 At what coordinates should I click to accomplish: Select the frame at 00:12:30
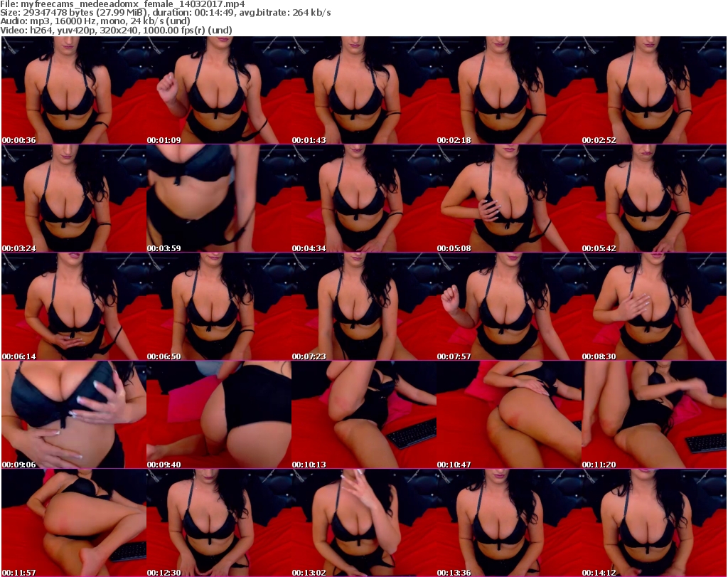(x=219, y=523)
